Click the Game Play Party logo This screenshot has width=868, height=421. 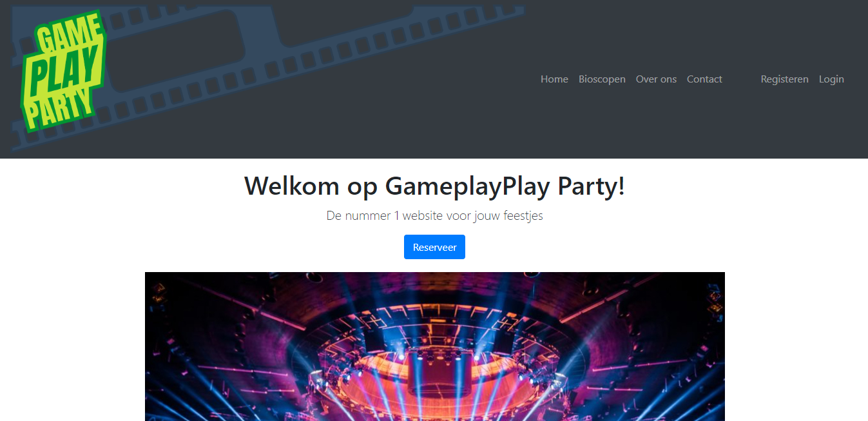tap(63, 71)
